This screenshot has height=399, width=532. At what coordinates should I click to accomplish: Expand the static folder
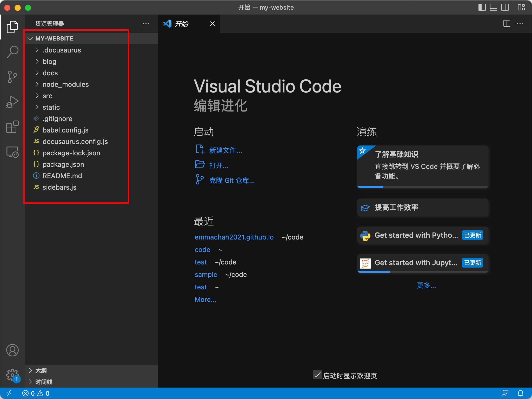point(91,107)
